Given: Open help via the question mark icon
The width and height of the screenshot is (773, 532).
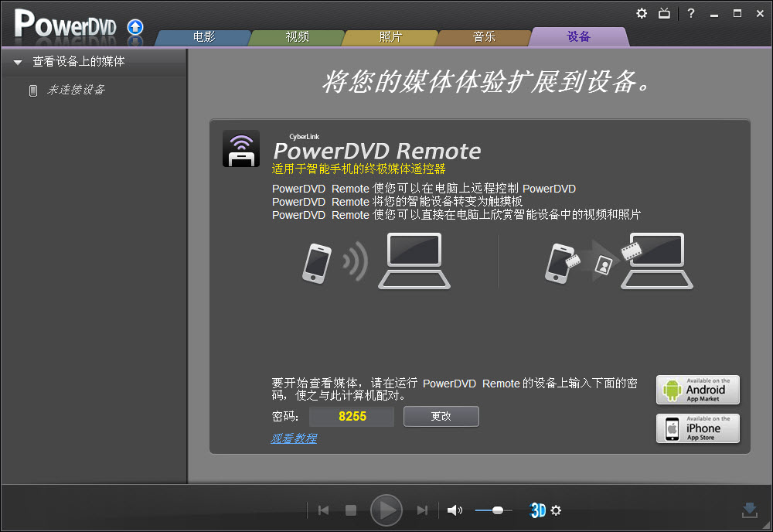Looking at the screenshot, I should [x=690, y=13].
